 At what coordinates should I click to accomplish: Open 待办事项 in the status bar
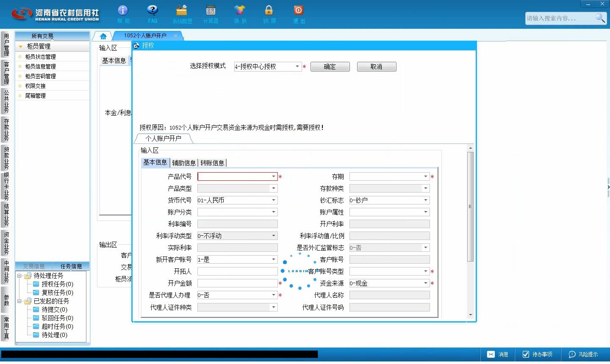[537, 354]
